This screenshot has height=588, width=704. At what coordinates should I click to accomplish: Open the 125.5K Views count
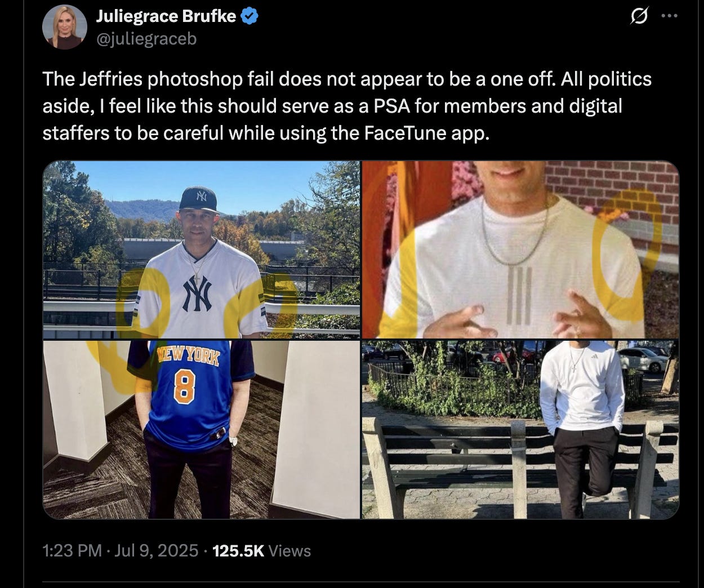click(262, 550)
